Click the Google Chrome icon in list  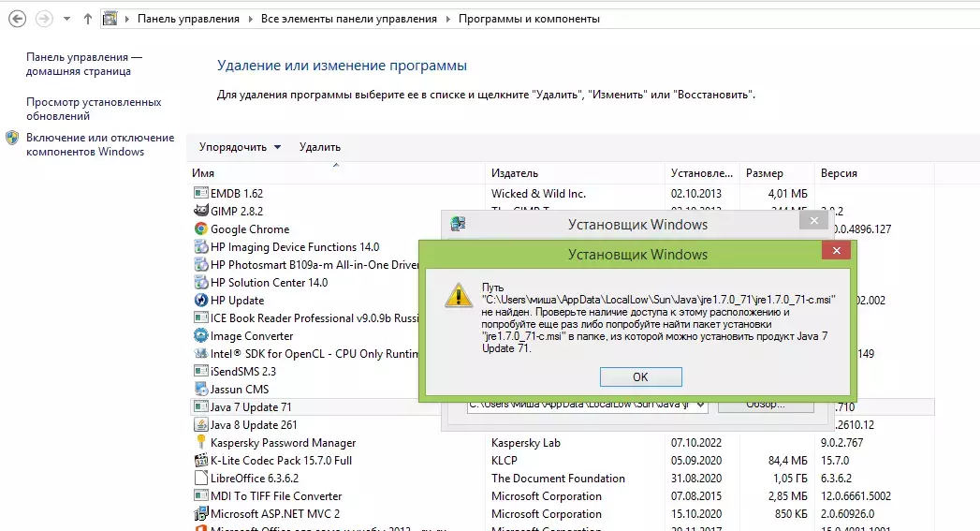click(x=200, y=229)
